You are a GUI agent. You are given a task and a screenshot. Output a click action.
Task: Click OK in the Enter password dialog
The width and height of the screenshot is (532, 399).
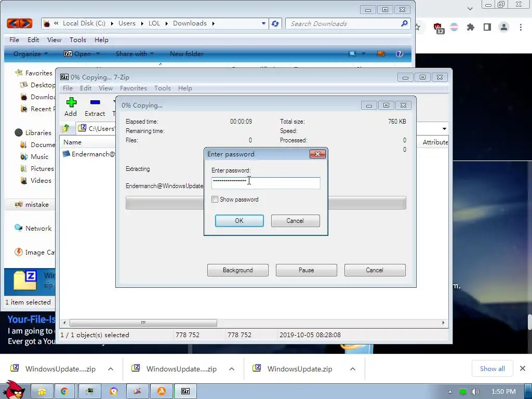239,220
